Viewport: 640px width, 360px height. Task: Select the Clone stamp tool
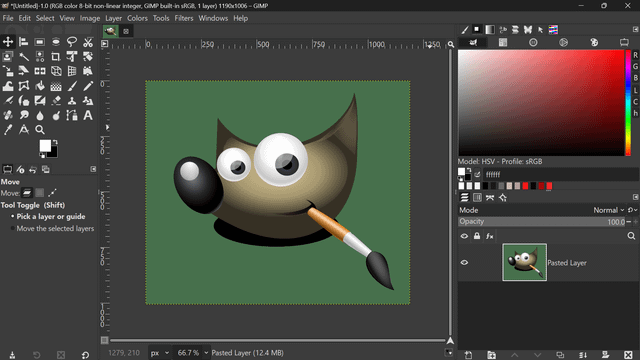point(72,100)
